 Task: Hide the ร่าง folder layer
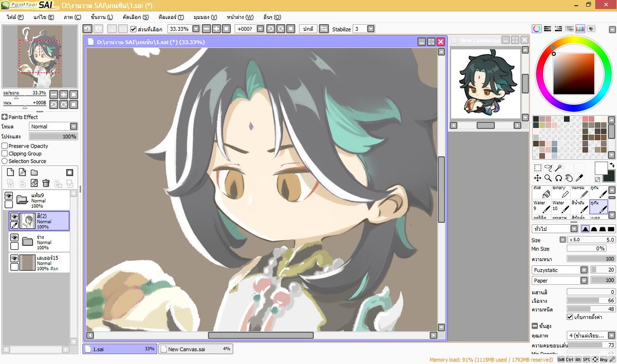14,237
